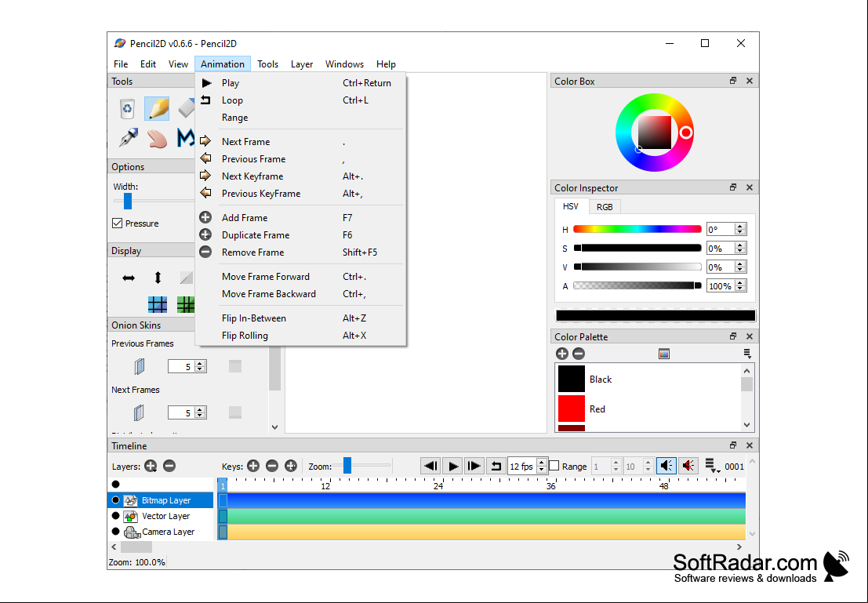Click the Hue value input field

(x=721, y=229)
